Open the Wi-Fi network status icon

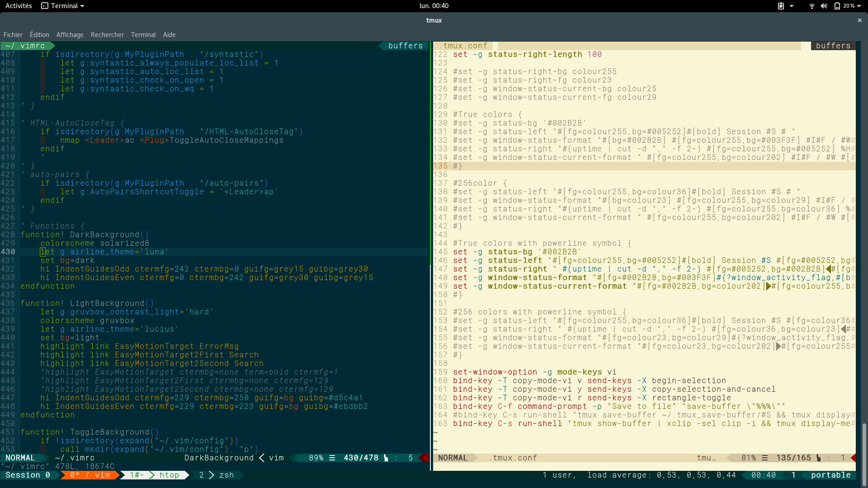tap(811, 6)
